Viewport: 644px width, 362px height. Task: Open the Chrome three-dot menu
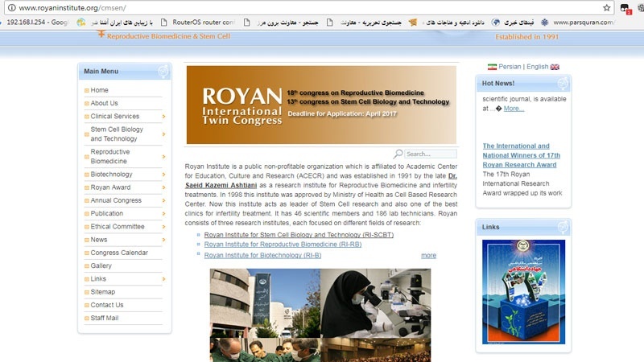[x=638, y=8]
